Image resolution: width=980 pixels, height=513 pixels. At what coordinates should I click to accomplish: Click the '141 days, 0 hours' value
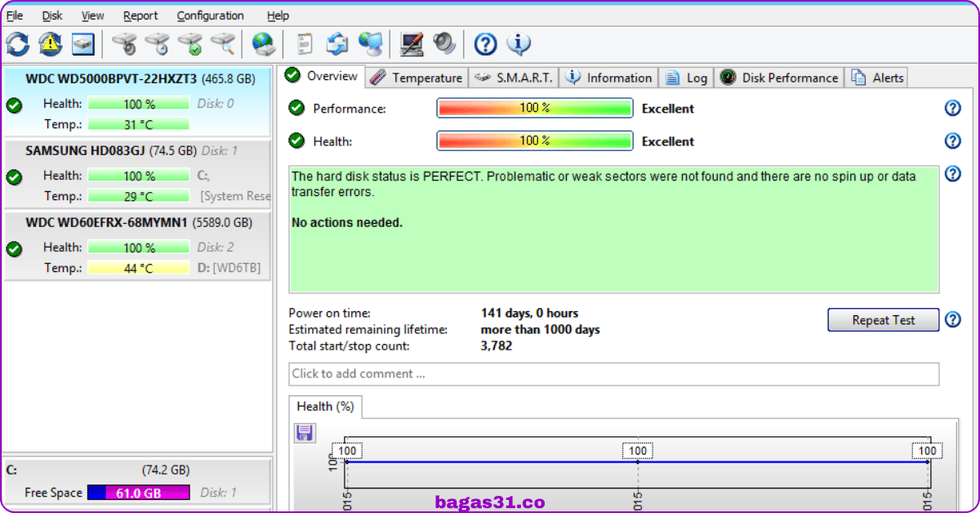[529, 313]
